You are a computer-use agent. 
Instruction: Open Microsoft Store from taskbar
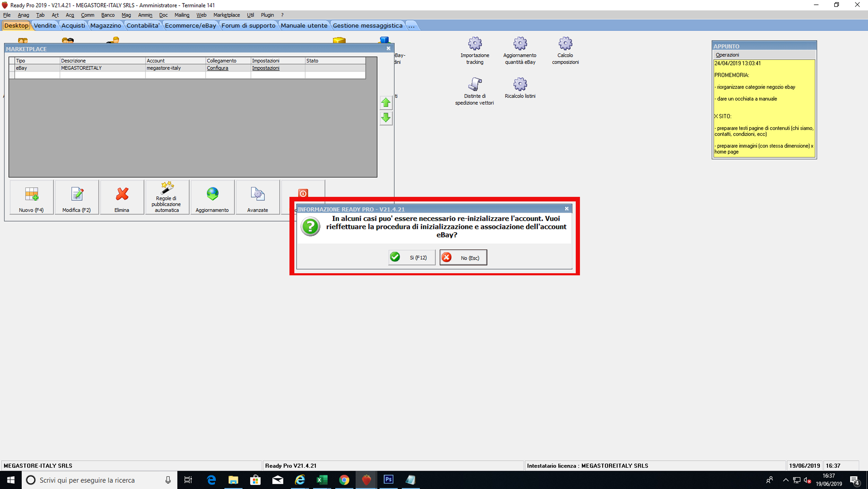[x=255, y=480]
